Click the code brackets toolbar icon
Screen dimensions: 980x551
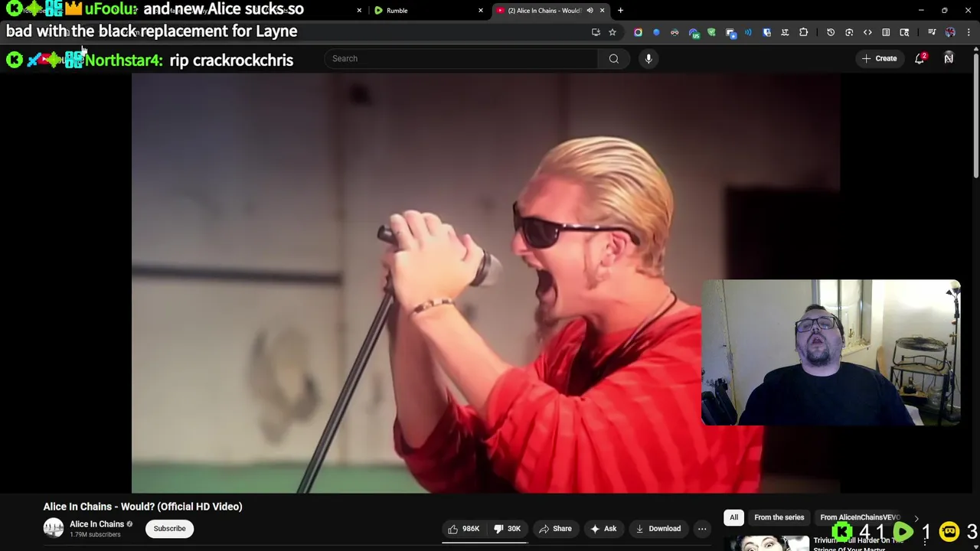[x=867, y=32]
